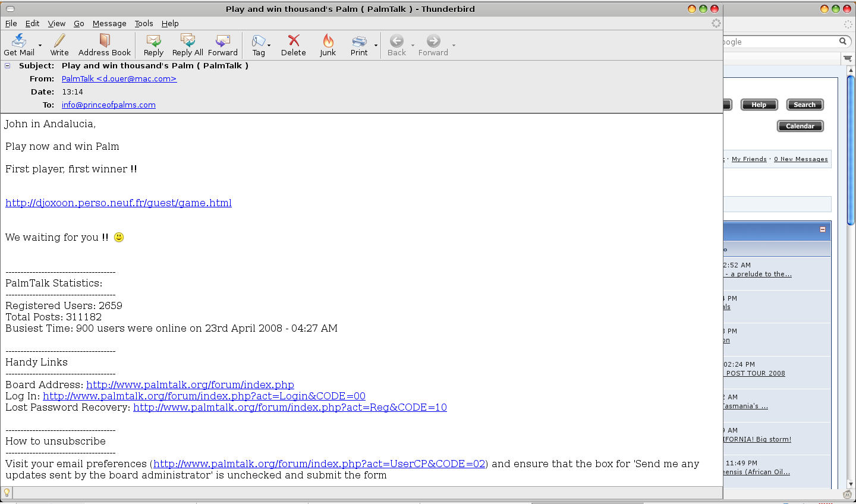Open the Back history dropdown arrow

coord(413,45)
